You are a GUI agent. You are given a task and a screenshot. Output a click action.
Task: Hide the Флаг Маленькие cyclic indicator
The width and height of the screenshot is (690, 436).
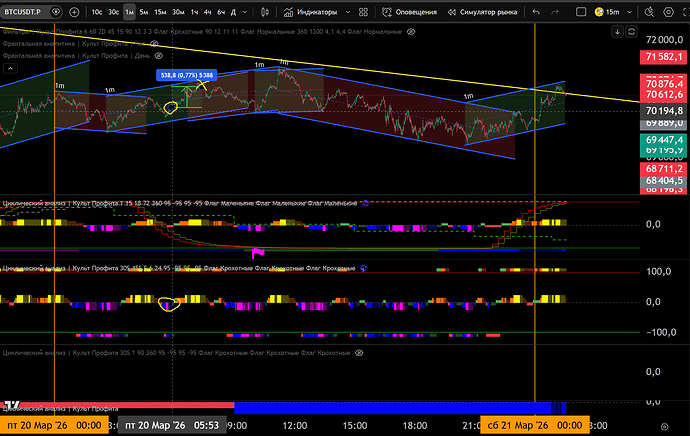click(x=365, y=202)
